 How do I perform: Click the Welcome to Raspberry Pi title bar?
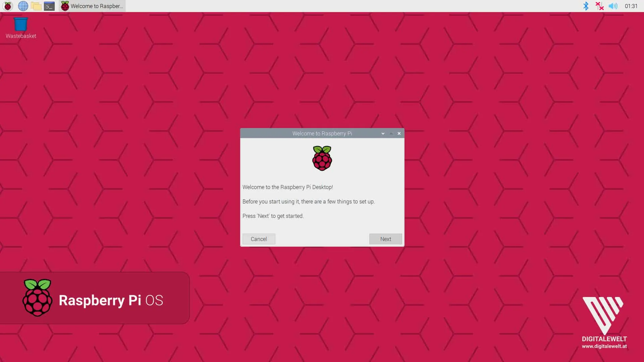click(x=322, y=133)
